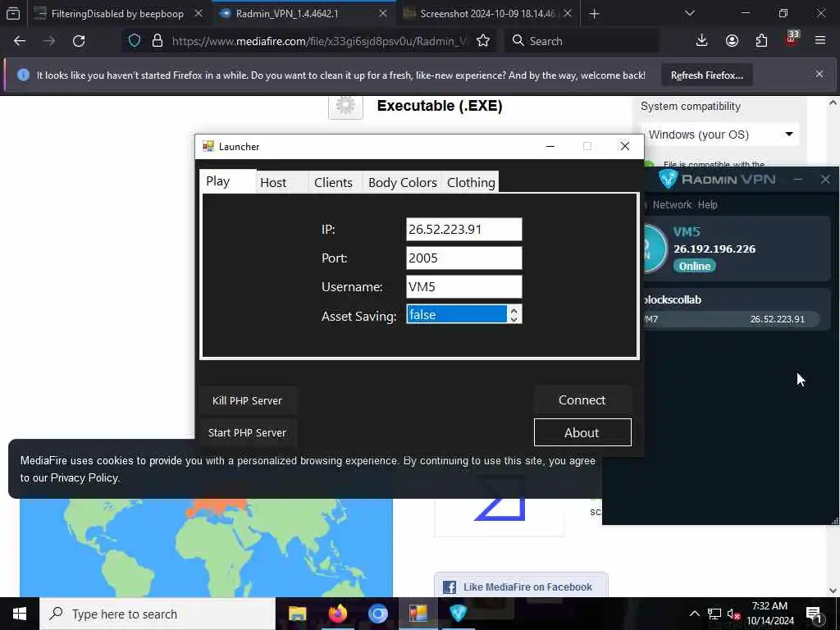This screenshot has height=630, width=840.
Task: Open a new tab with plus button
Action: [594, 13]
